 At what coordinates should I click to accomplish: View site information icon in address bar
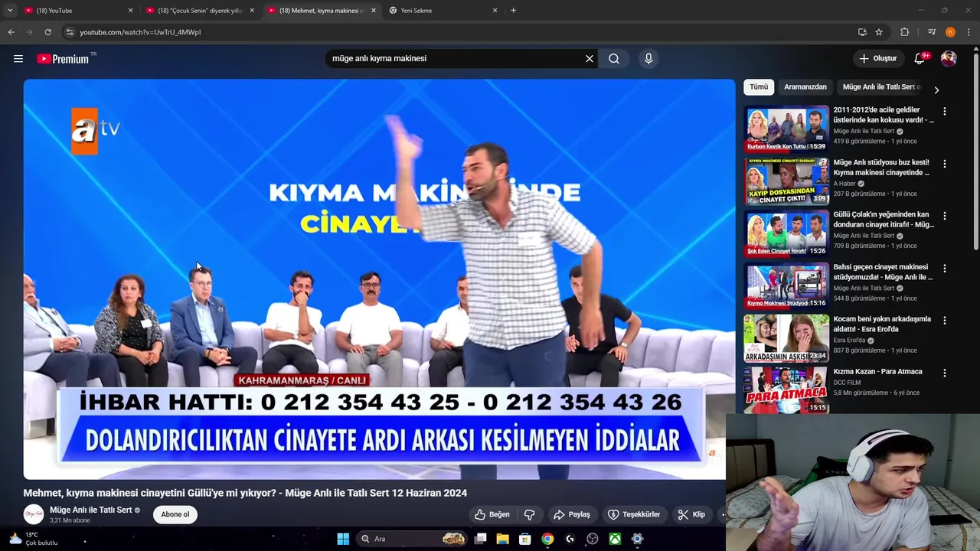(x=69, y=32)
